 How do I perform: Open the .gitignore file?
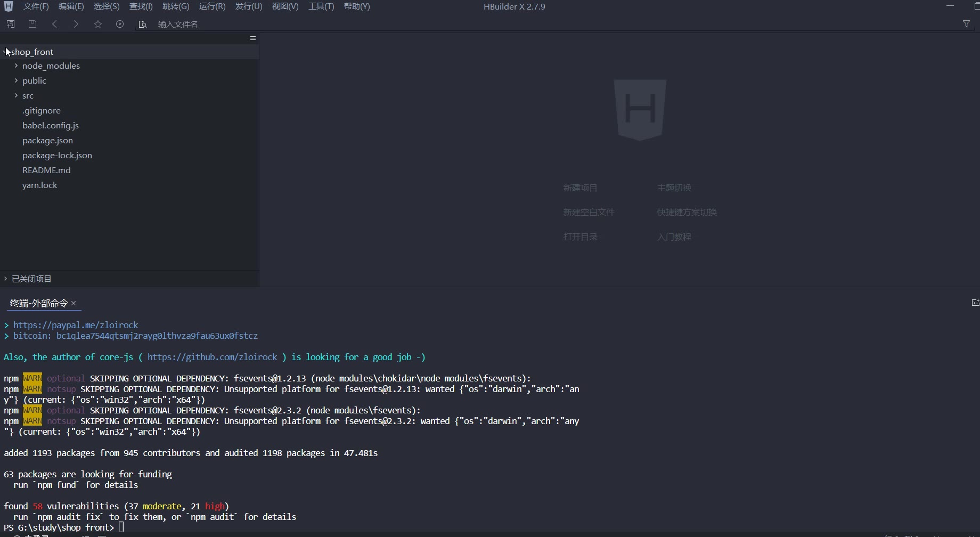point(42,110)
